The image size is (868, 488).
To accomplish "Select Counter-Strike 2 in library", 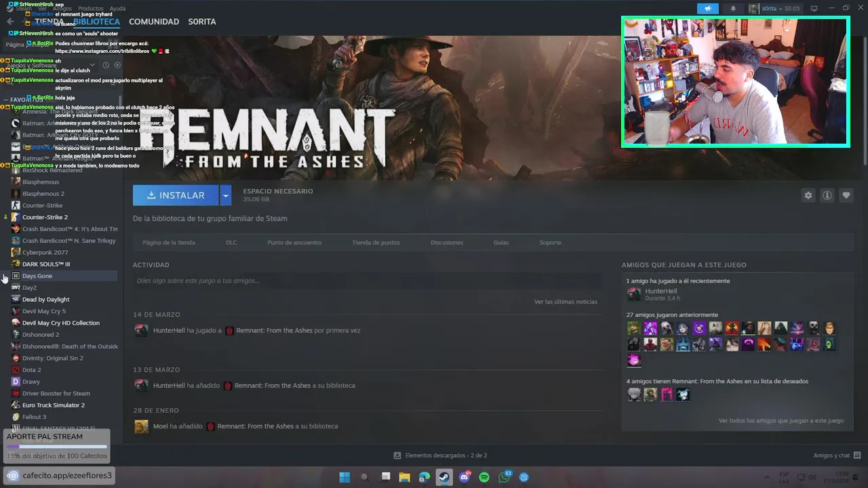I will pos(64,217).
